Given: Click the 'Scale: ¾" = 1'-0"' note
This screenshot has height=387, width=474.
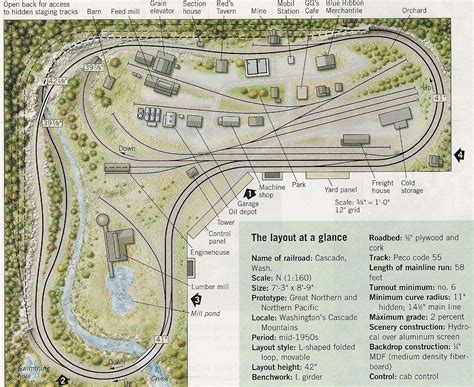Looking at the screenshot, I should [x=362, y=202].
